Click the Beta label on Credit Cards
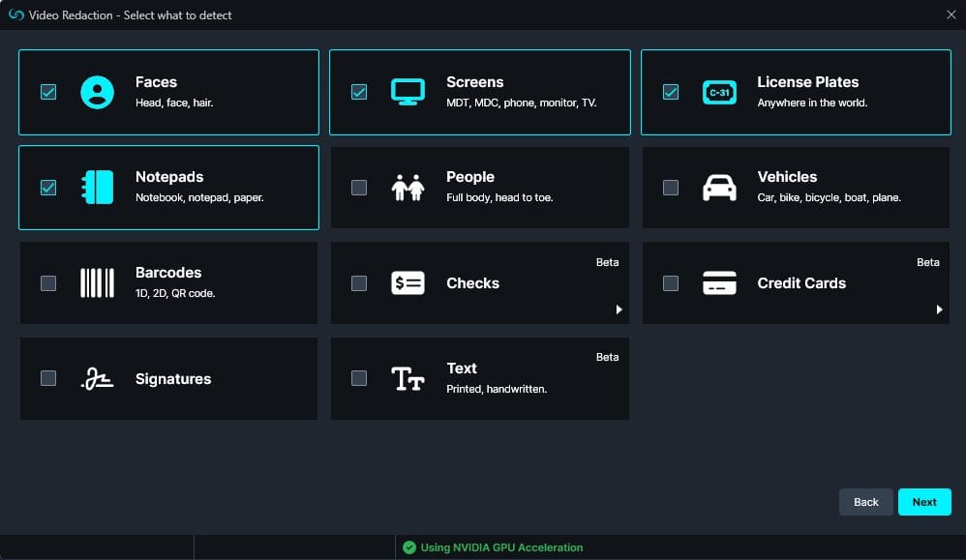The image size is (966, 560). click(x=928, y=262)
